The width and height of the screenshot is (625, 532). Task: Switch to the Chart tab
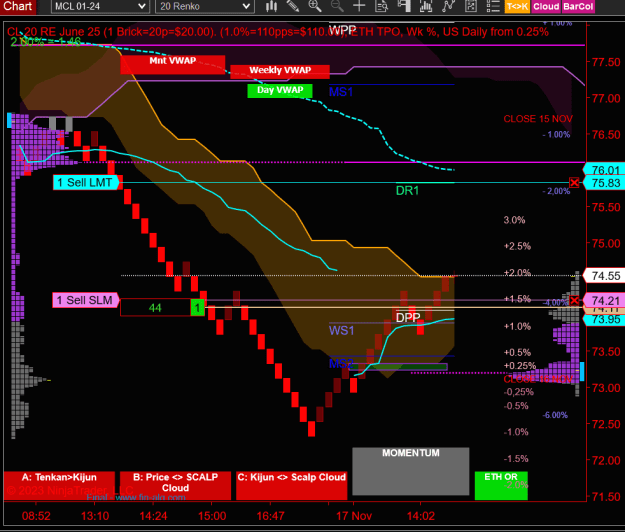click(18, 6)
